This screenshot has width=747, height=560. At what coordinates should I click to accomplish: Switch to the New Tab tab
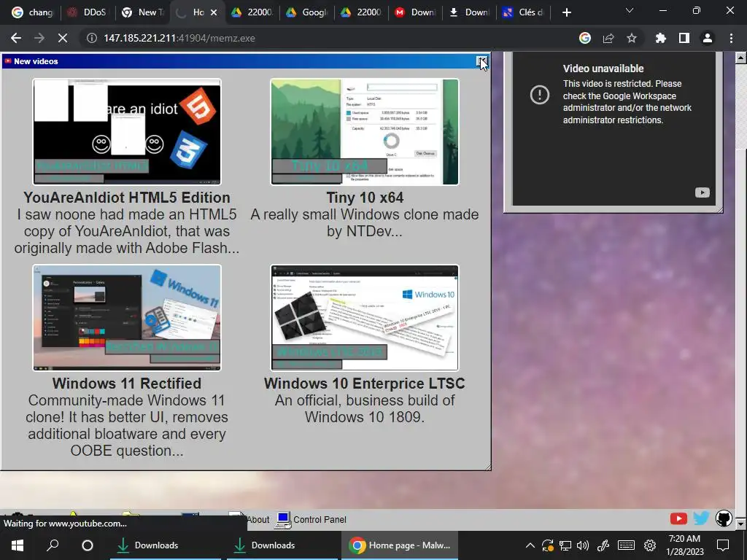(142, 12)
